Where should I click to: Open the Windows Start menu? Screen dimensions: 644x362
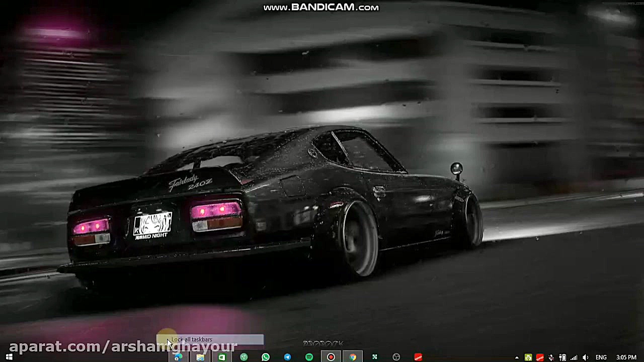(9, 357)
